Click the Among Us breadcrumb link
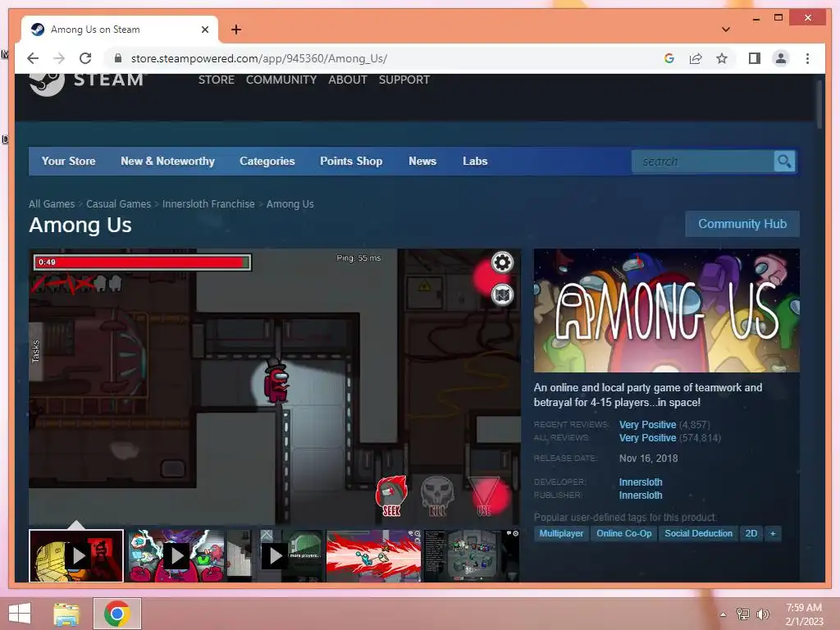The image size is (840, 630). pyautogui.click(x=290, y=204)
